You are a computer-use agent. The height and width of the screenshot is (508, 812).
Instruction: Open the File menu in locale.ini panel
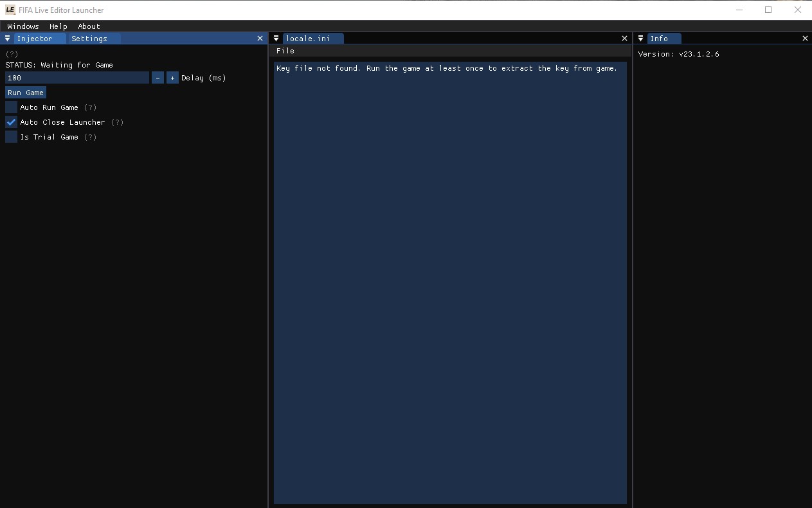coord(285,51)
